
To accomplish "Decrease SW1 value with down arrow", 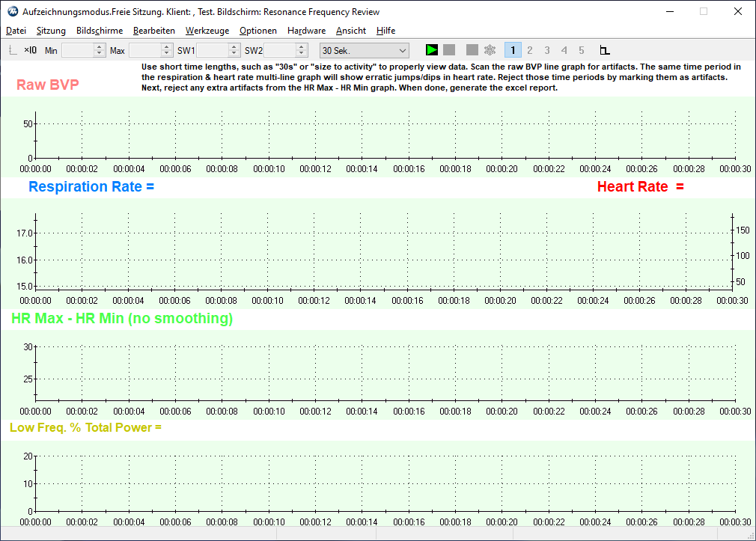I will 234,54.
